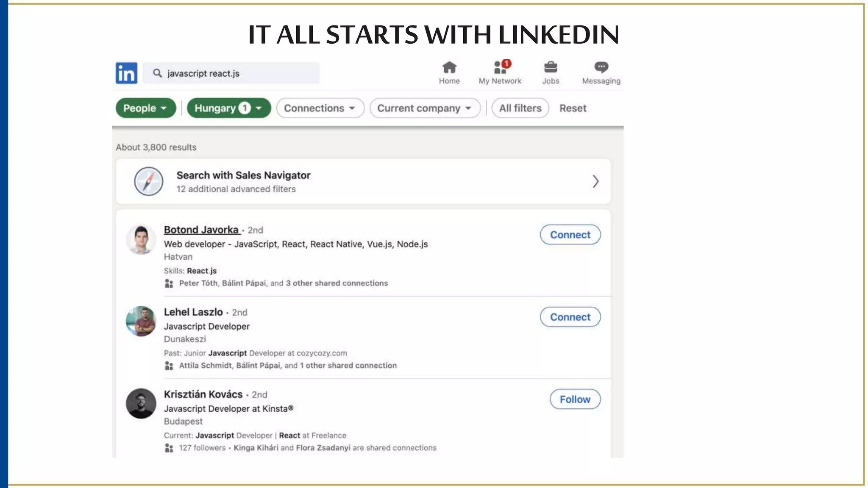Click the search box with javascript react.js
The image size is (868, 488).
pos(231,73)
